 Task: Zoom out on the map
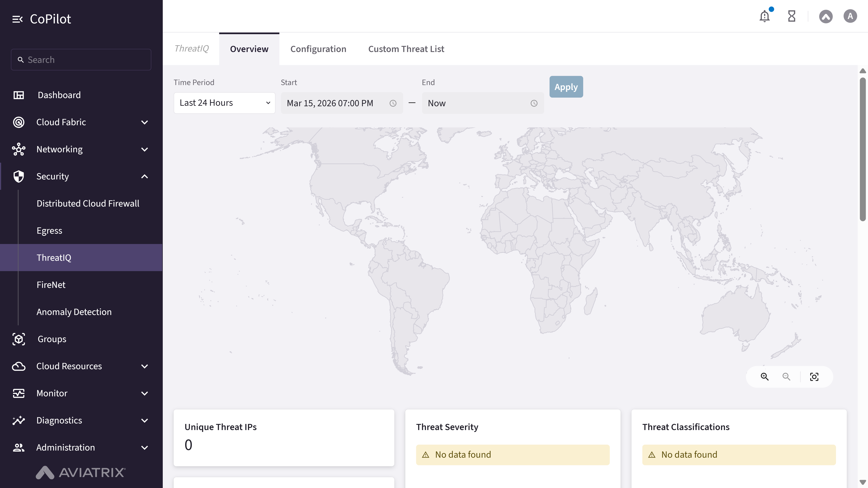point(786,377)
